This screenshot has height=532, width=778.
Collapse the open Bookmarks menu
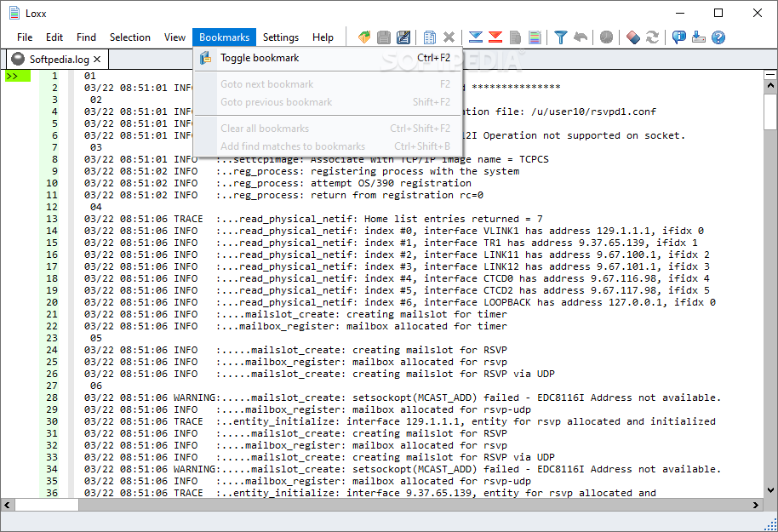[x=224, y=37]
